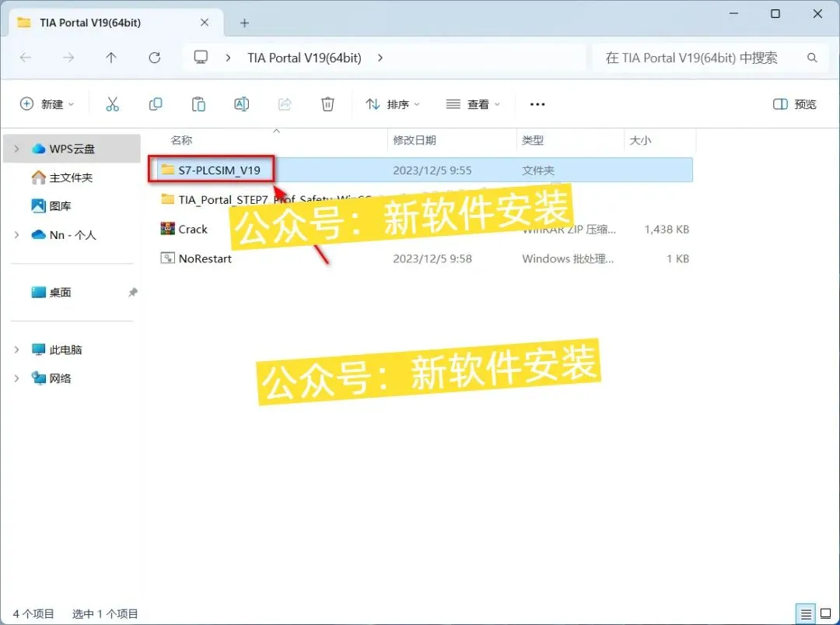This screenshot has width=840, height=625.
Task: Go back with the left arrow
Action: pos(25,58)
